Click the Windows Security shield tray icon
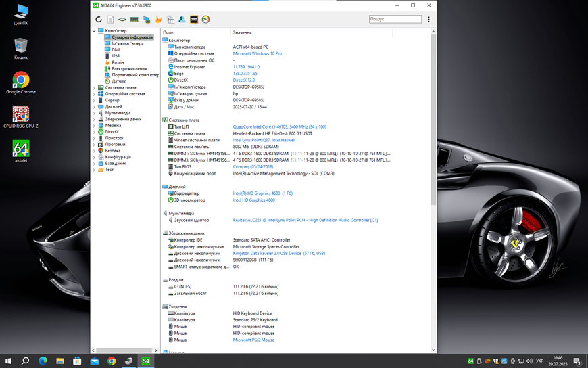The width and height of the screenshot is (588, 368). pyautogui.click(x=496, y=361)
